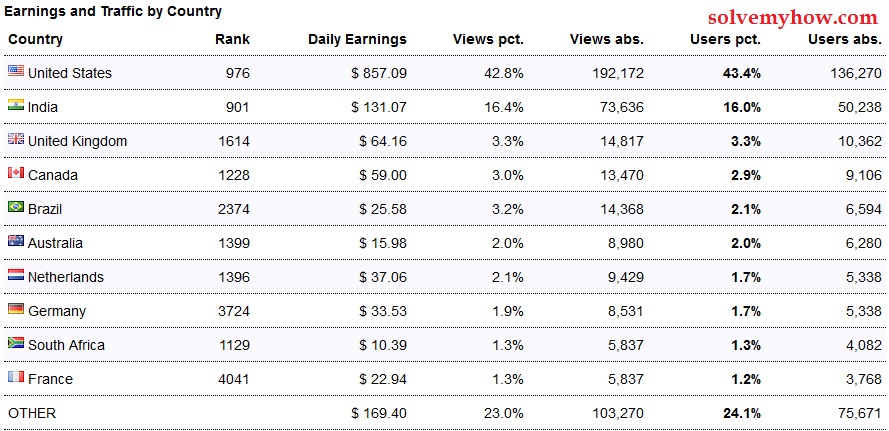This screenshot has height=431, width=889.
Task: Click the Netherlands flag icon
Action: (x=16, y=275)
